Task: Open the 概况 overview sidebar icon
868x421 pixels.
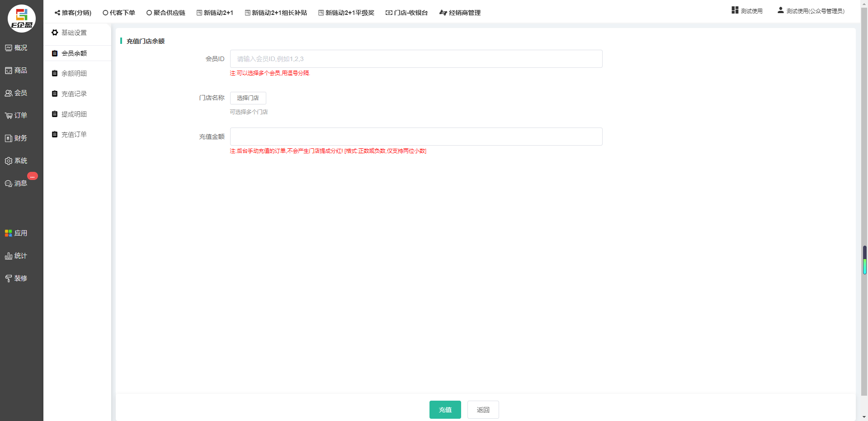Action: [9, 48]
